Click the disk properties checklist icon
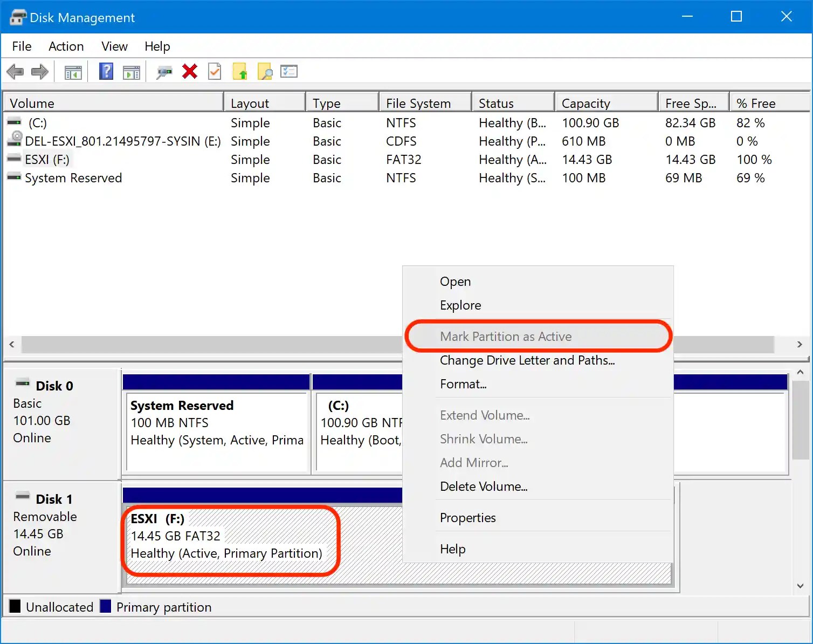Screen dimensions: 813x644 289,71
